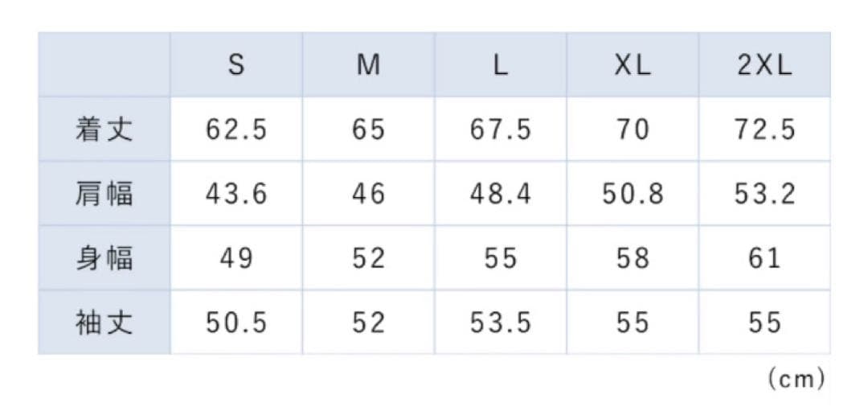Screen dimensions: 868x407
Task: Click the 肩幅 value 46 under M
Action: (368, 194)
